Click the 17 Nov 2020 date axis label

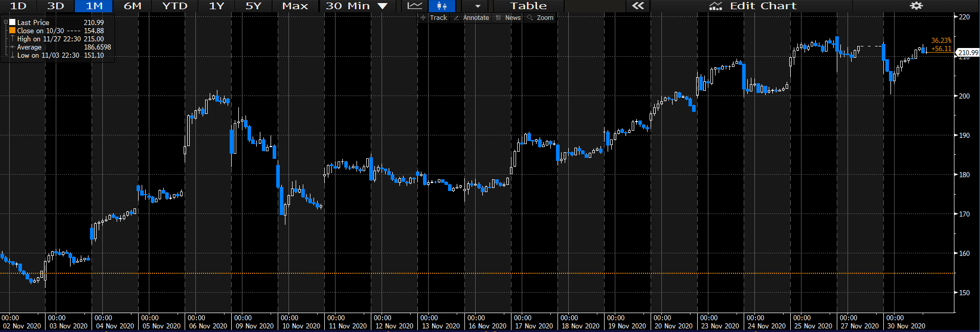533,326
